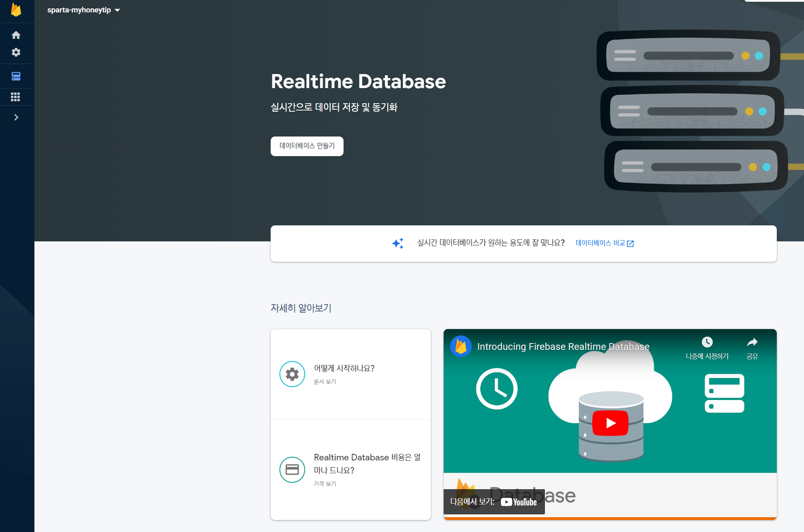Click the 자세히 알아보기 section heading

(x=301, y=308)
